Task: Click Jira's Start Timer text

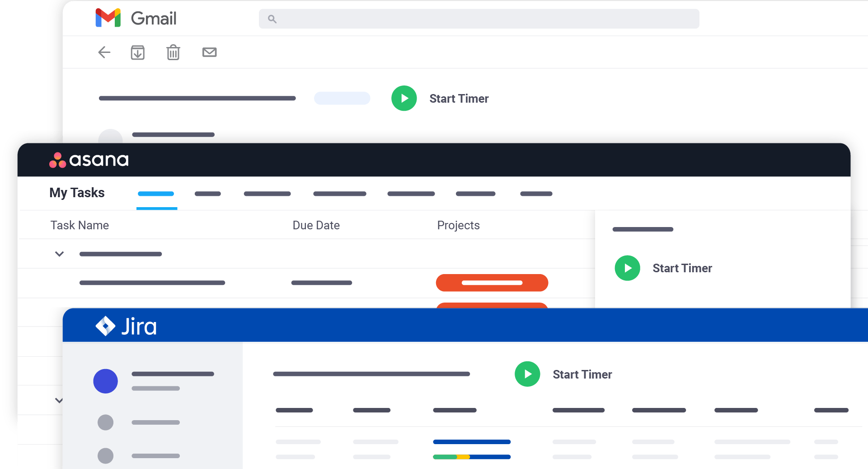Action: (582, 374)
